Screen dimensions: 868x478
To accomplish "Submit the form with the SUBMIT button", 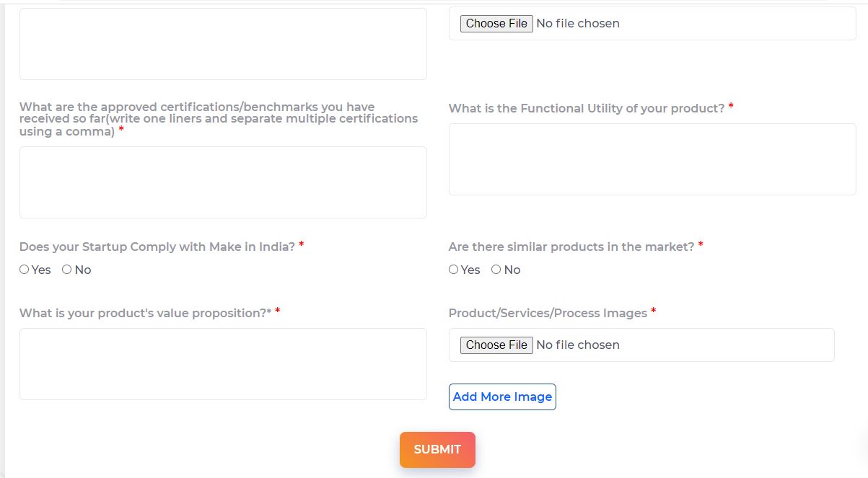I will click(x=437, y=449).
